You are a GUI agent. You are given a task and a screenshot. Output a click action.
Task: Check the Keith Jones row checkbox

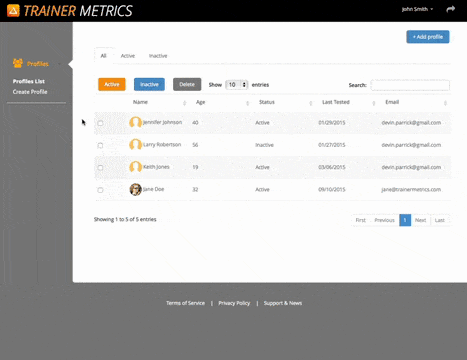[100, 167]
